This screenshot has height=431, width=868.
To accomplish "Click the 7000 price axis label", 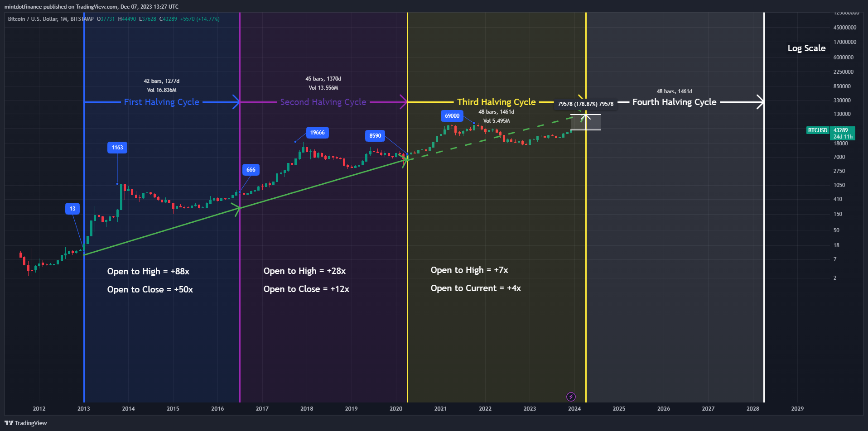I will click(839, 157).
